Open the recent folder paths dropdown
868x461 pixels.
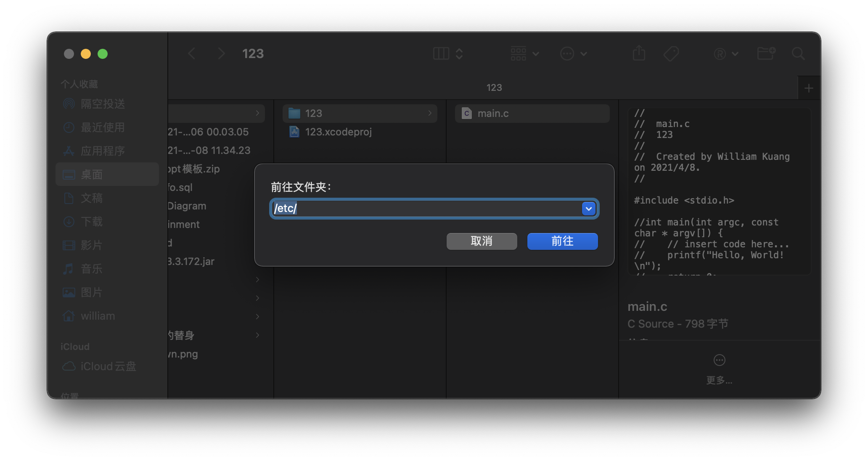588,209
